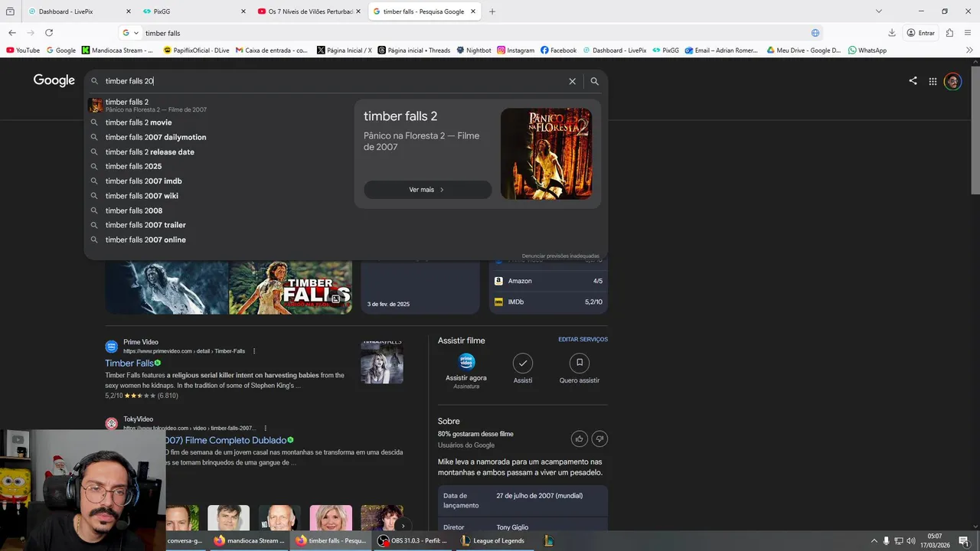980x551 pixels.
Task: Open the browser downloads icon
Action: 892,33
